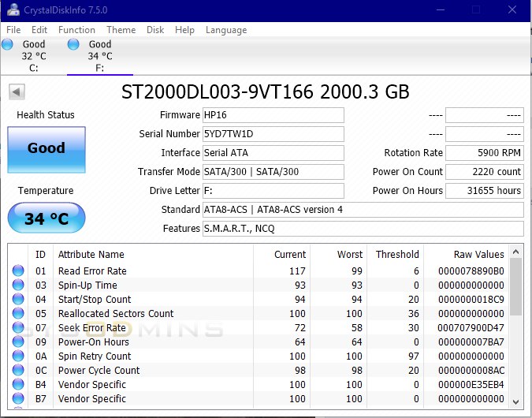This screenshot has width=532, height=418.
Task: Select the Power Cycle Count row
Action: [259, 370]
